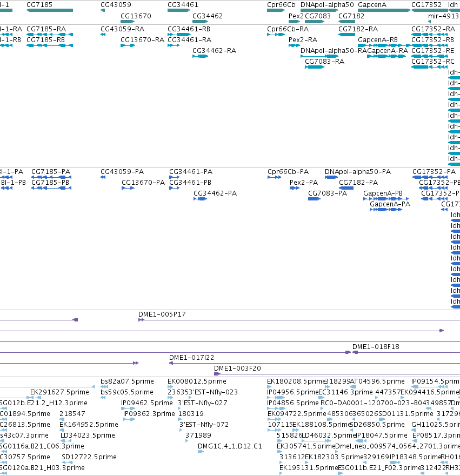Select the CG17352 gene label

point(426,4)
